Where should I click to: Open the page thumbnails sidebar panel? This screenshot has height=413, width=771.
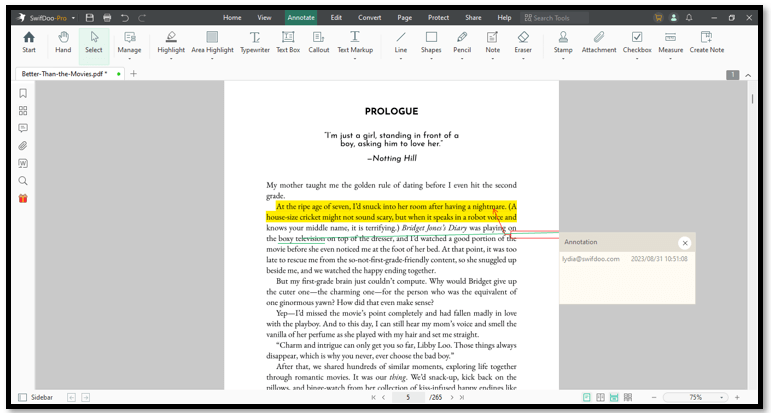(23, 111)
